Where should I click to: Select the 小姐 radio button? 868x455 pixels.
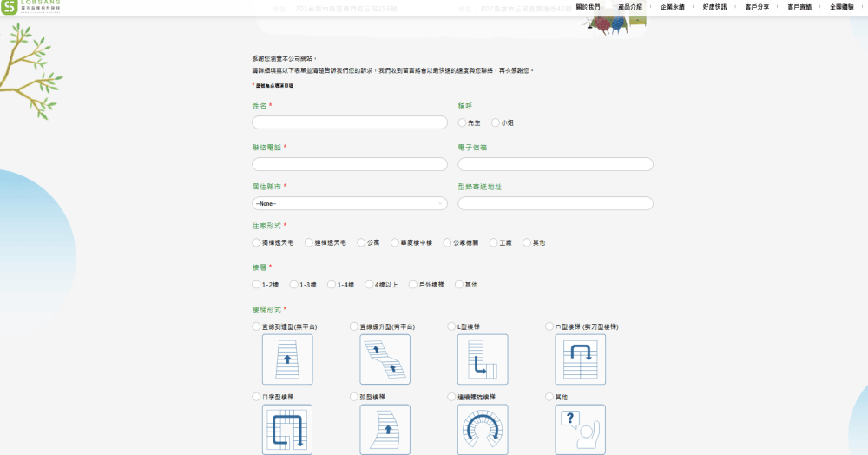click(x=496, y=122)
